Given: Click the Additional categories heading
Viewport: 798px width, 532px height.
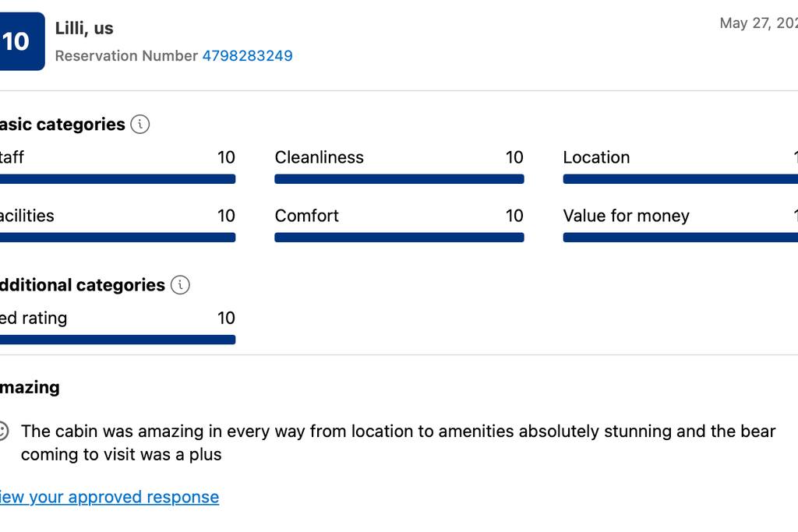Looking at the screenshot, I should click(x=82, y=285).
